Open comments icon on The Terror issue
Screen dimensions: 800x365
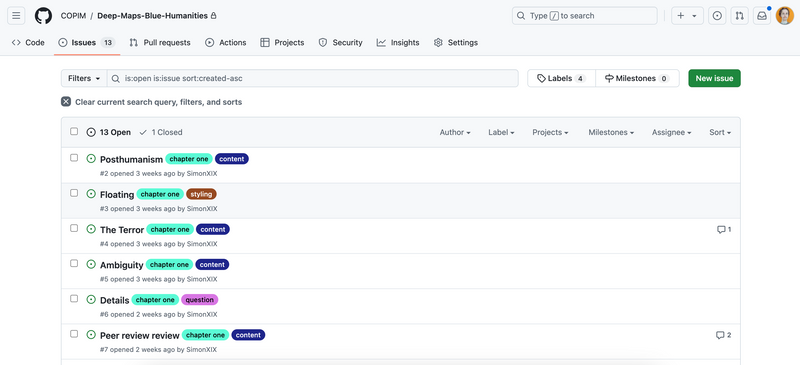point(724,230)
